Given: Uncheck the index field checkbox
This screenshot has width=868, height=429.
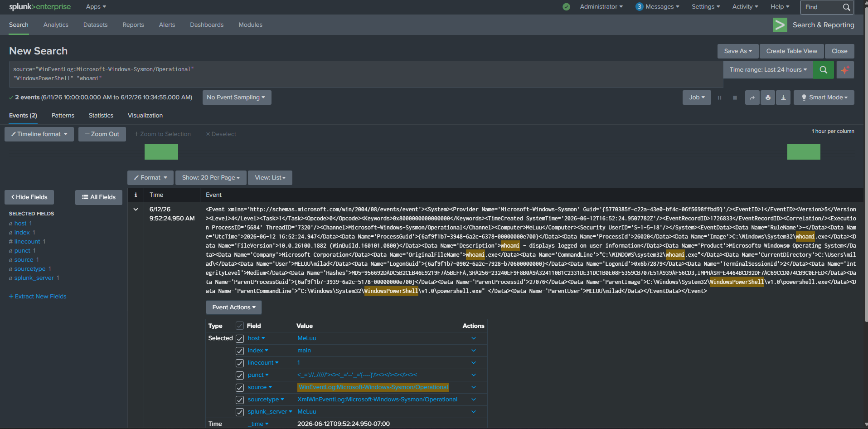Looking at the screenshot, I should 240,351.
